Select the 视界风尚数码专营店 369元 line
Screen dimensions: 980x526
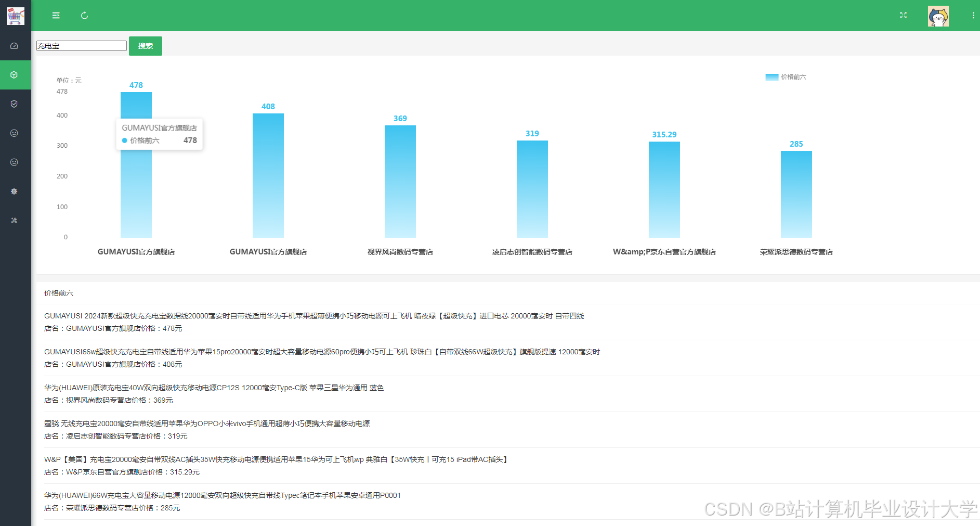point(109,400)
